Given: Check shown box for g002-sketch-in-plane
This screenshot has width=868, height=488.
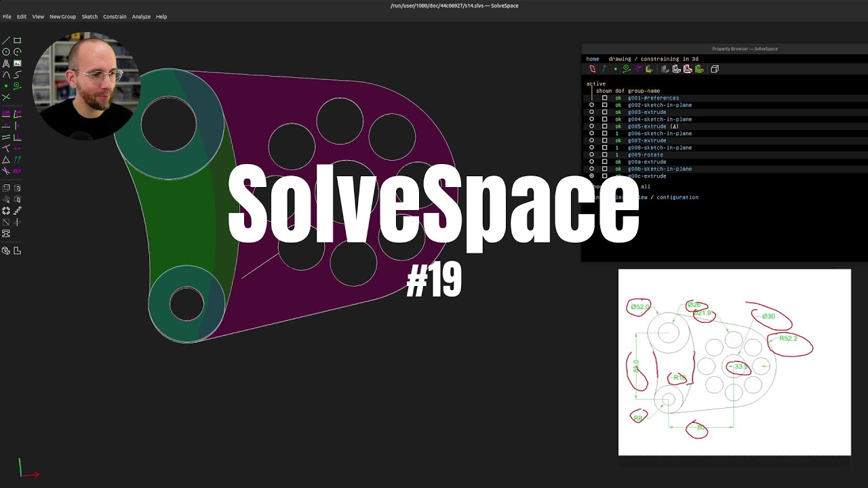Looking at the screenshot, I should point(605,105).
